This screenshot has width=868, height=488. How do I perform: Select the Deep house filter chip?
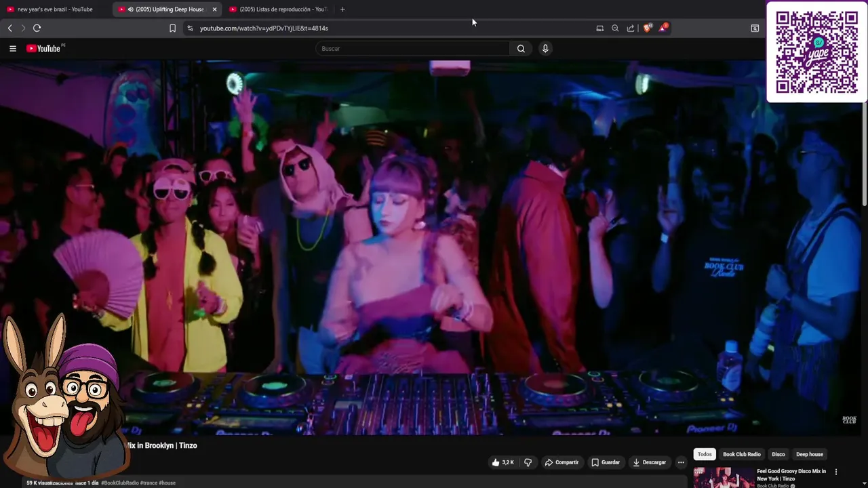coord(809,454)
